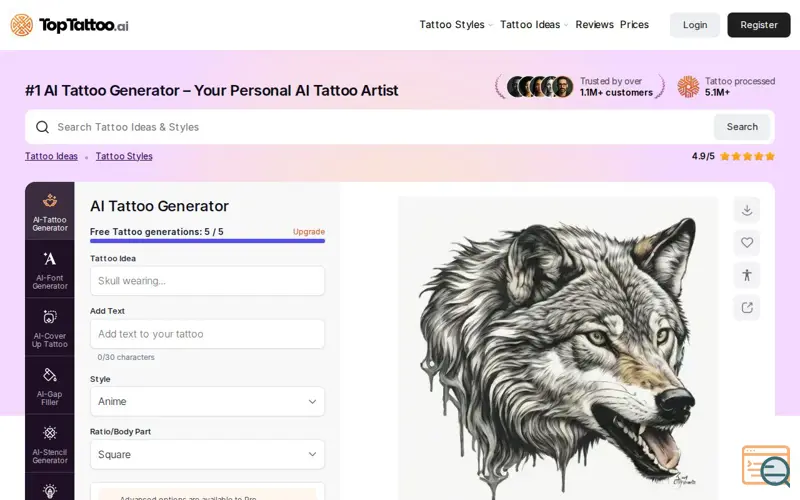This screenshot has height=500, width=800.
Task: Click the Register button
Action: click(x=759, y=25)
